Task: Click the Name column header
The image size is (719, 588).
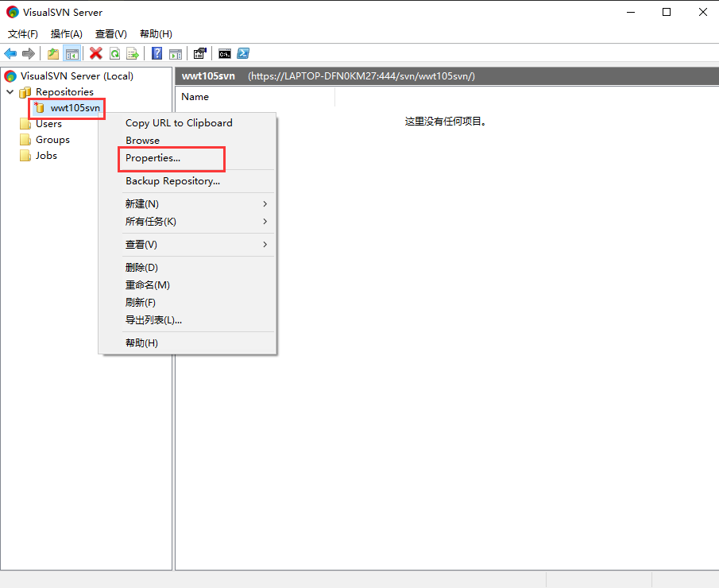Action: point(195,97)
